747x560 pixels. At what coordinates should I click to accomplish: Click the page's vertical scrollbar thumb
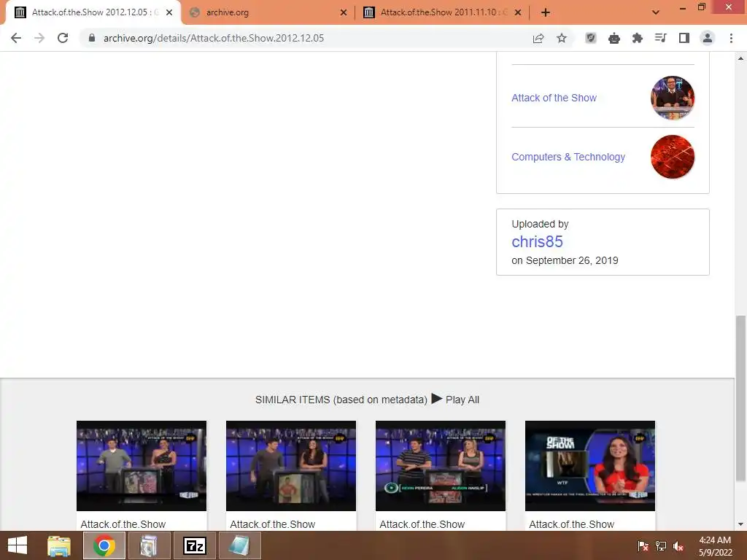pyautogui.click(x=740, y=398)
